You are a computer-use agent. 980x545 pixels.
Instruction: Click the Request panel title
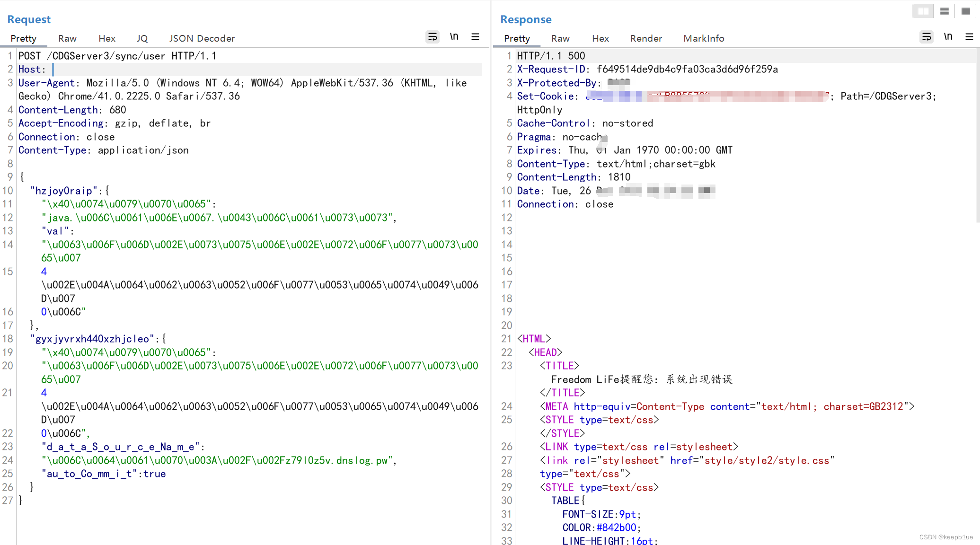coord(29,19)
